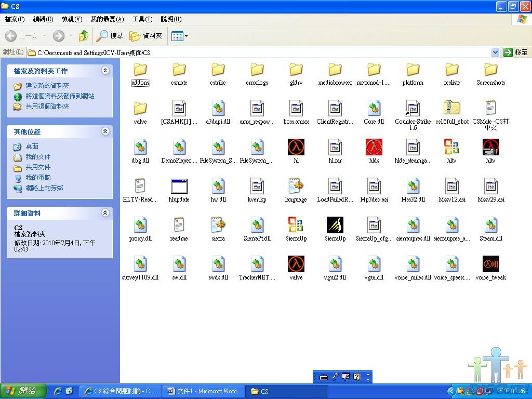Go to 桌面 in other places
532x399 pixels.
pos(32,146)
